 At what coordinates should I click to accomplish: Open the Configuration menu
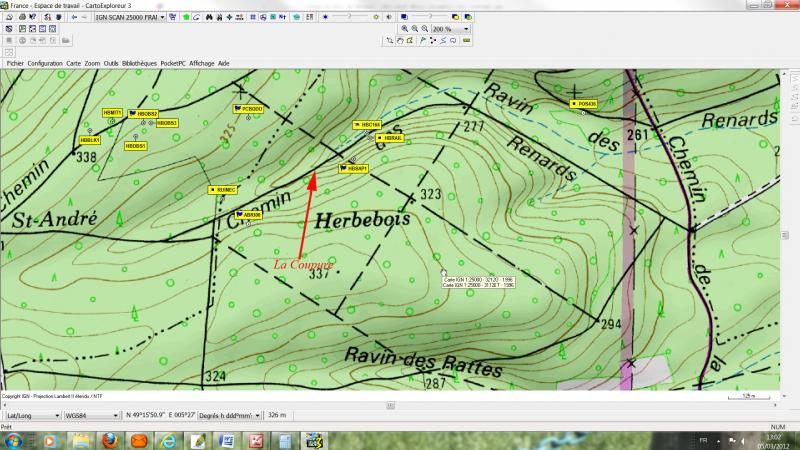click(45, 63)
